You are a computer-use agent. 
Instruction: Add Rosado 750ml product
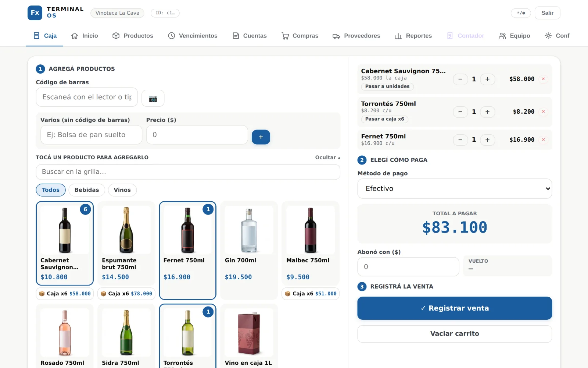pyautogui.click(x=65, y=336)
